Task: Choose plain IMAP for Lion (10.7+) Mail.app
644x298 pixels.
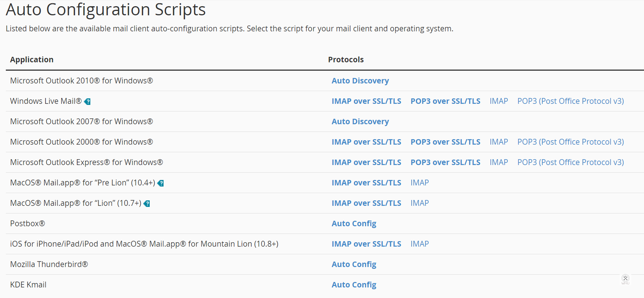Action: [420, 203]
